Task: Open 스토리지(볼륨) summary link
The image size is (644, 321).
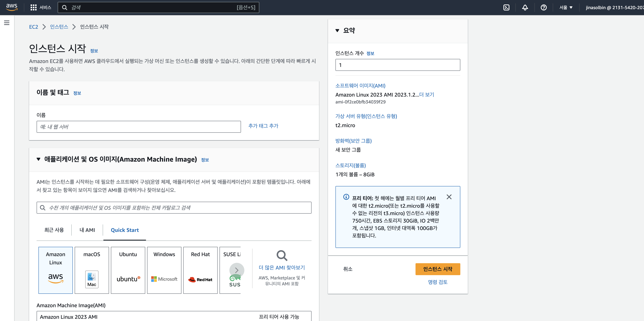Action: [x=351, y=165]
